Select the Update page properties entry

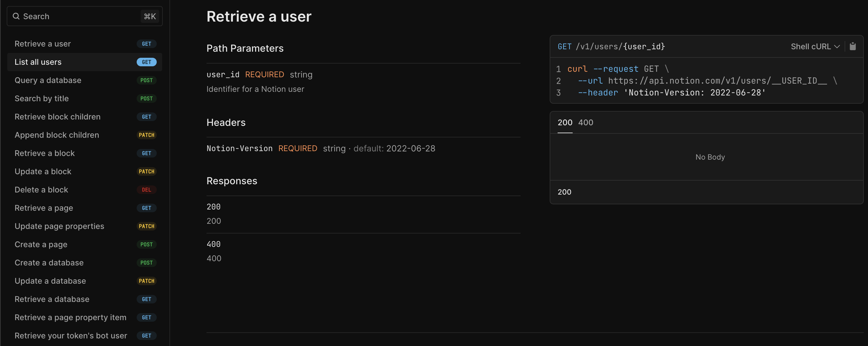[x=59, y=226]
